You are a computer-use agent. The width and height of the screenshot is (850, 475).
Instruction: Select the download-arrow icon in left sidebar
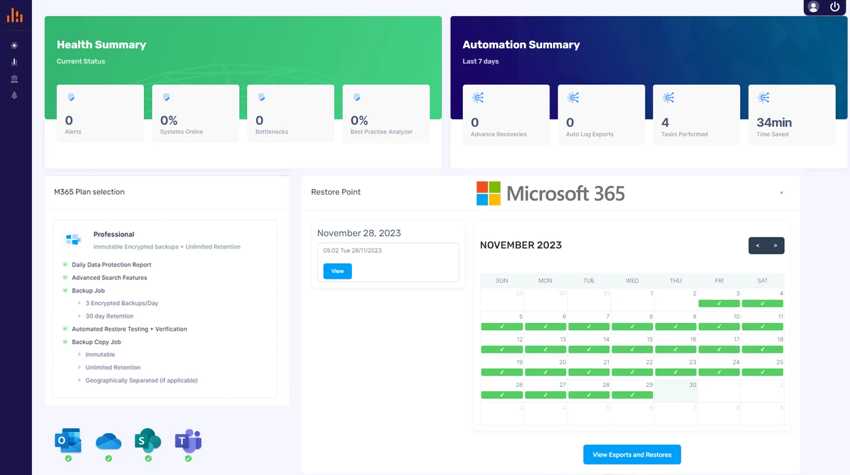14,62
